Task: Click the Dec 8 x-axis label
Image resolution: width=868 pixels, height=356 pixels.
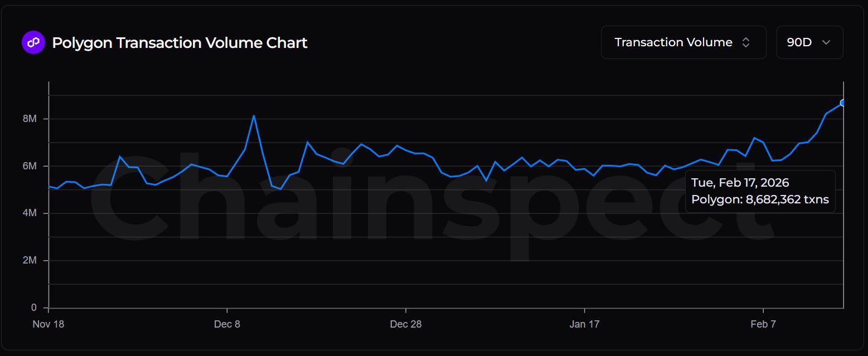Action: pyautogui.click(x=227, y=325)
